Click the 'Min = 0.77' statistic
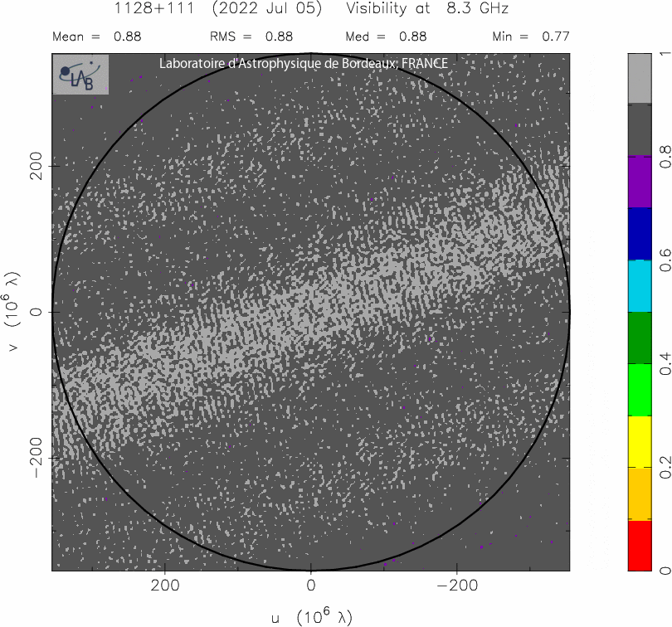This screenshot has width=672, height=627. [530, 36]
